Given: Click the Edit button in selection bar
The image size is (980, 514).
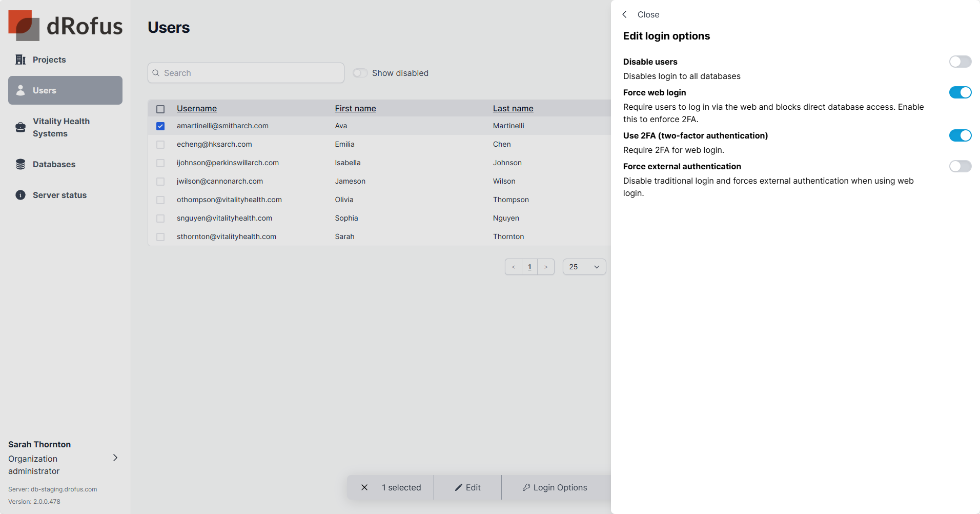Looking at the screenshot, I should point(467,487).
